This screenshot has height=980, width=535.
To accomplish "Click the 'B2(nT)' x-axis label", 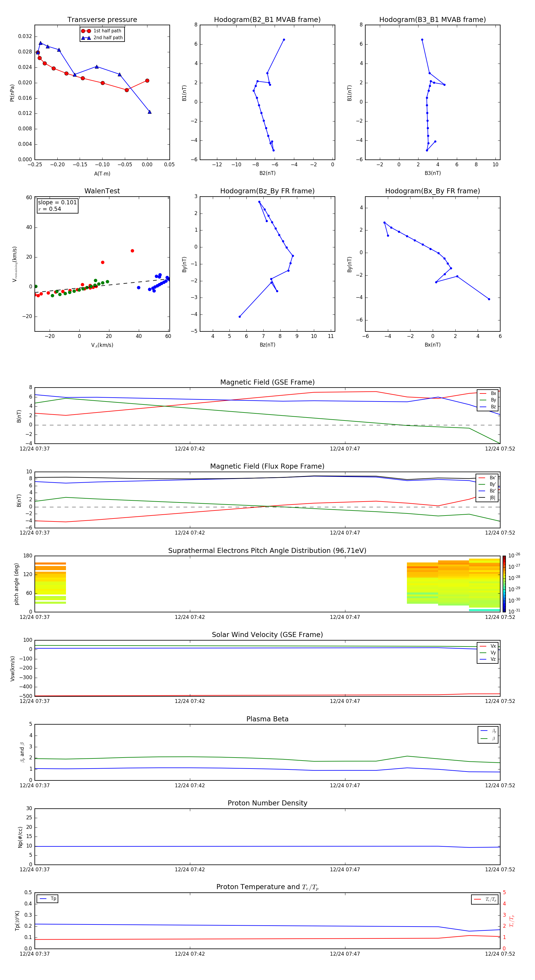I will coord(267,173).
